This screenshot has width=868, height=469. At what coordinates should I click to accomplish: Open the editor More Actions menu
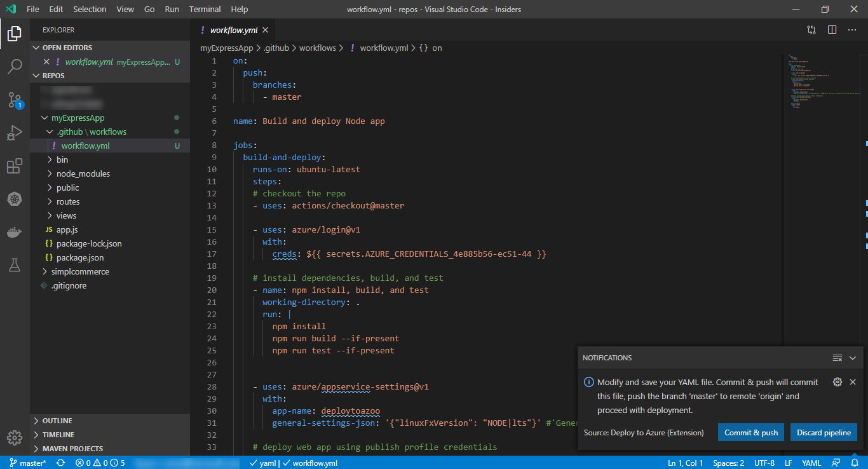point(852,30)
